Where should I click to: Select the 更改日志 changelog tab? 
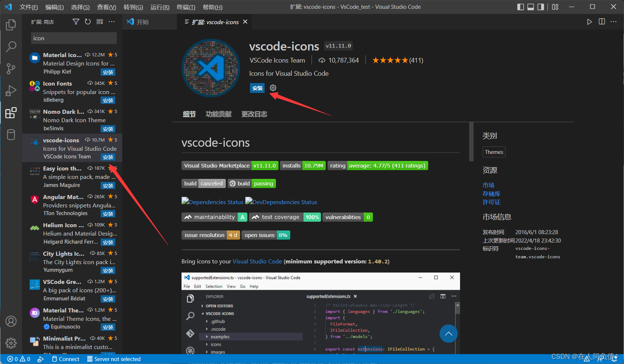coord(254,114)
